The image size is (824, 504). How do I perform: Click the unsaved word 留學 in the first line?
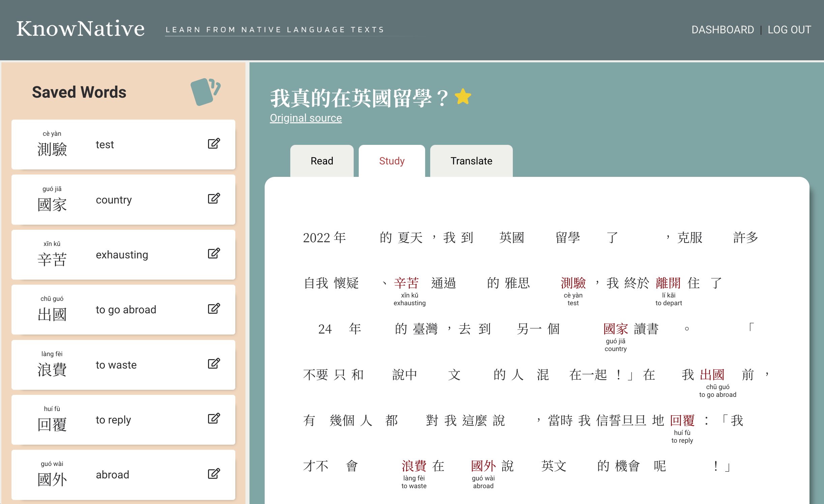568,238
